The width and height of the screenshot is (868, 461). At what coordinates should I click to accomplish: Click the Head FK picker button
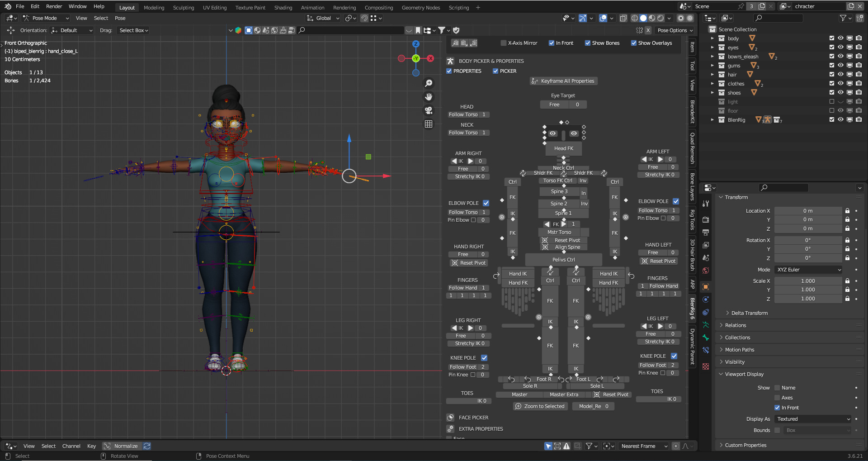pos(563,148)
